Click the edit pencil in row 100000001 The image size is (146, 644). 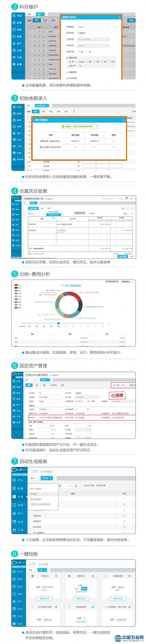coord(39,36)
